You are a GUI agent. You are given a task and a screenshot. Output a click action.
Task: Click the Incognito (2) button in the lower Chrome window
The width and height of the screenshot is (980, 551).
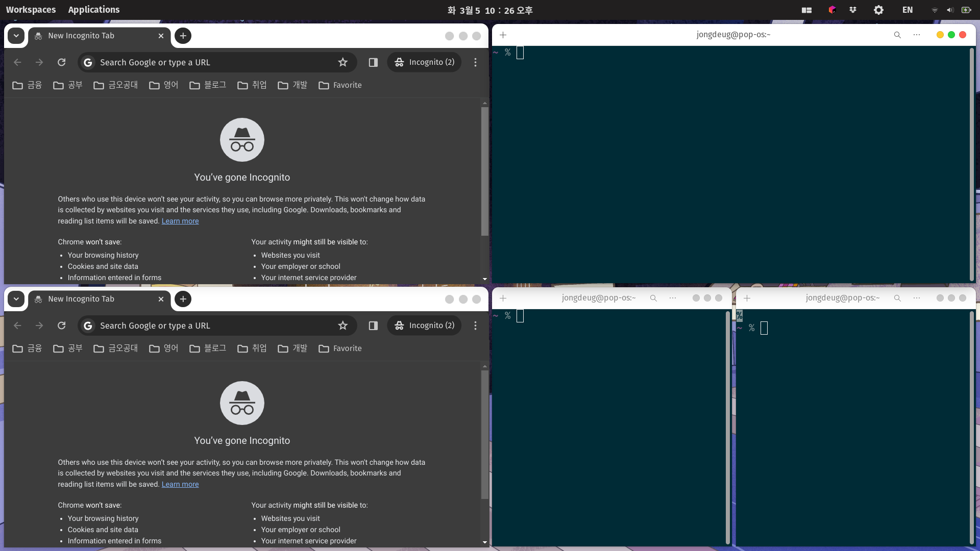point(424,325)
